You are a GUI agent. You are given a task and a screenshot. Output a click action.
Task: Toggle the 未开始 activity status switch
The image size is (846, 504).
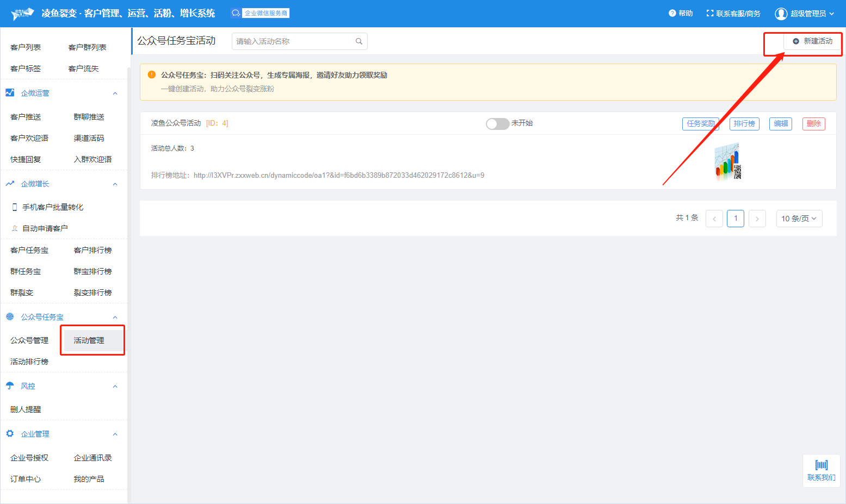497,123
